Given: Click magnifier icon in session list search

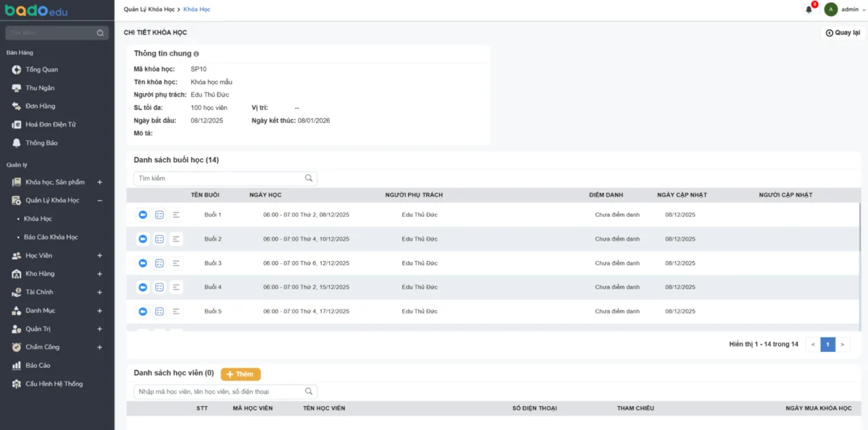Looking at the screenshot, I should tap(309, 178).
